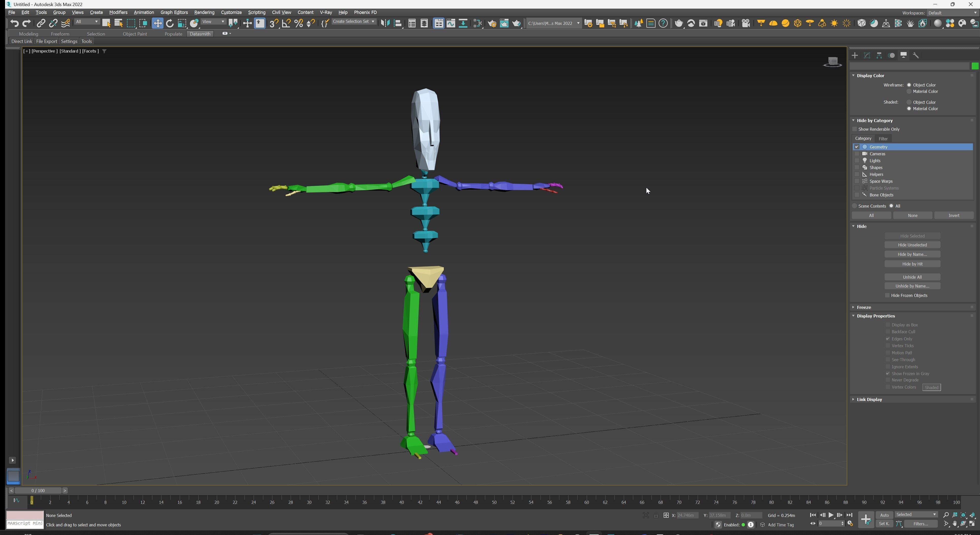Open the Utilities panel wrench icon
Screen dimensions: 980x535
[916, 56]
